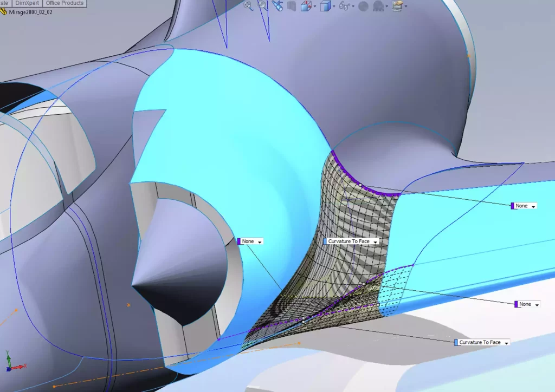Open the upper Curvature To Face dropdown
The image size is (555, 392).
click(374, 241)
